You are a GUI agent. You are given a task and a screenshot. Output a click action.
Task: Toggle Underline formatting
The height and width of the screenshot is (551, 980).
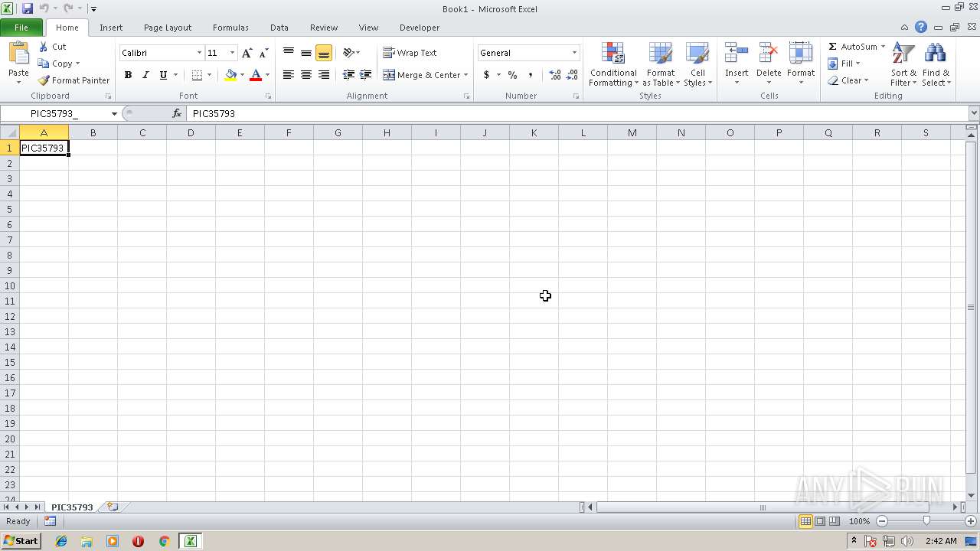[163, 75]
